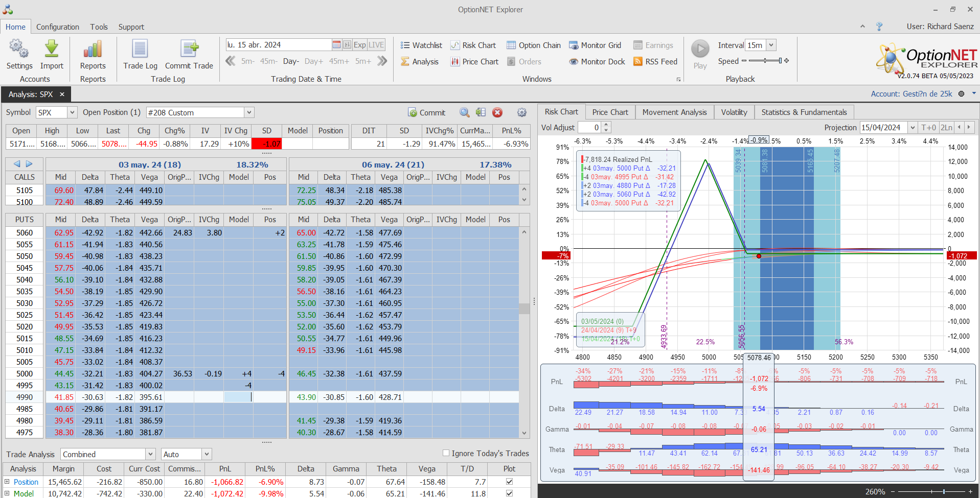
Task: Adjust the playback Speed slider
Action: point(765,61)
